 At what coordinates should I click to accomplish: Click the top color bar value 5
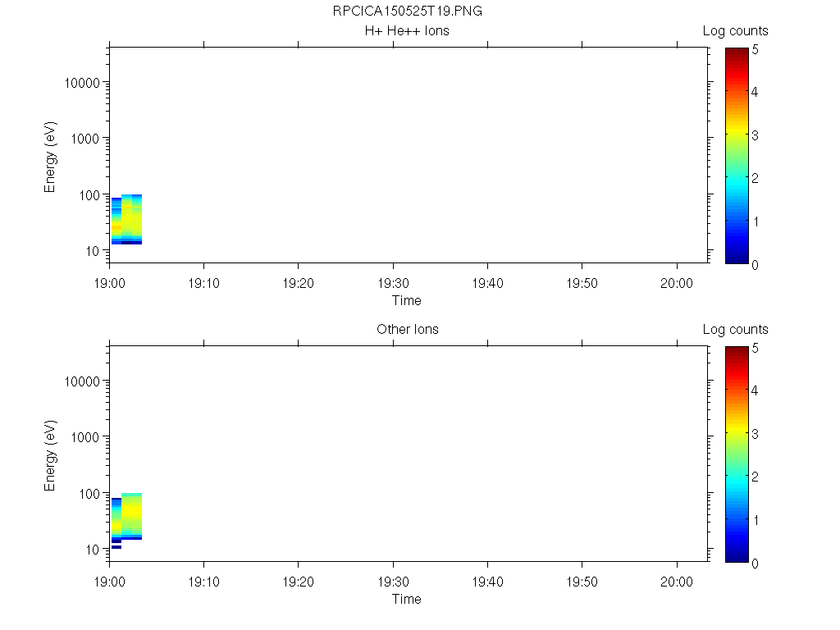755,50
